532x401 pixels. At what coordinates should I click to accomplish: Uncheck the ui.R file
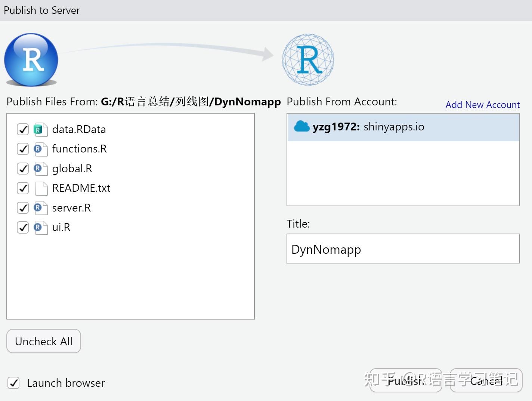coord(22,227)
